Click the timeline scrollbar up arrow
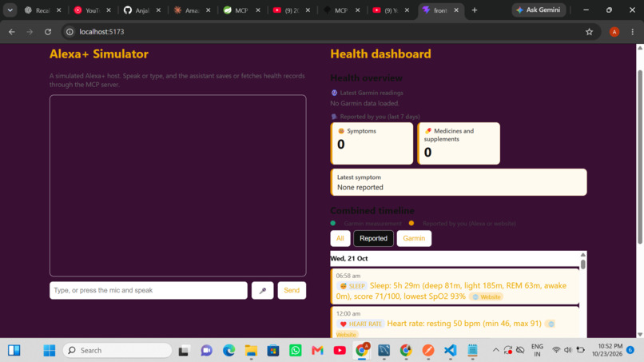644x362 pixels. tap(582, 255)
